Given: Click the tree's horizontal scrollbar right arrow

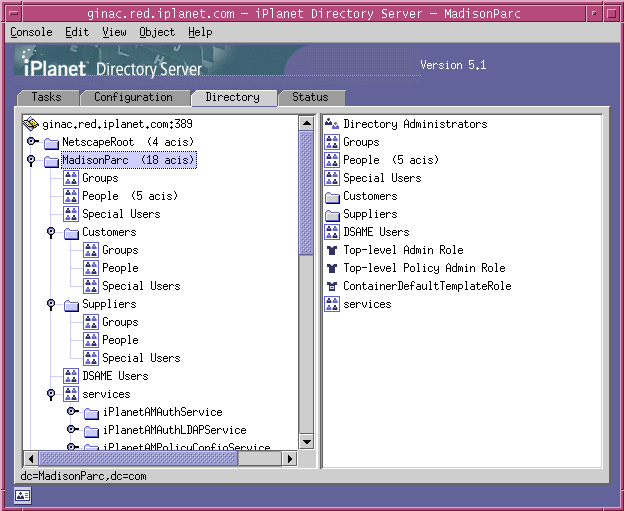Looking at the screenshot, I should pos(290,459).
